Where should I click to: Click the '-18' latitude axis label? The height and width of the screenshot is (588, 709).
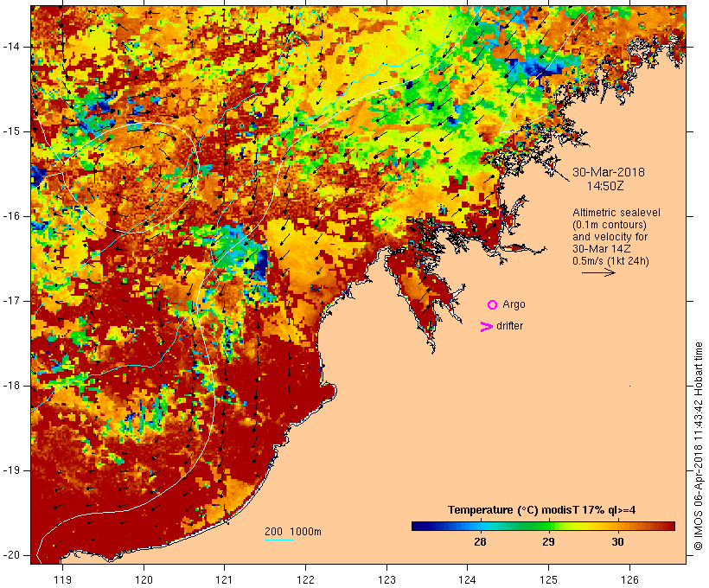(11, 386)
